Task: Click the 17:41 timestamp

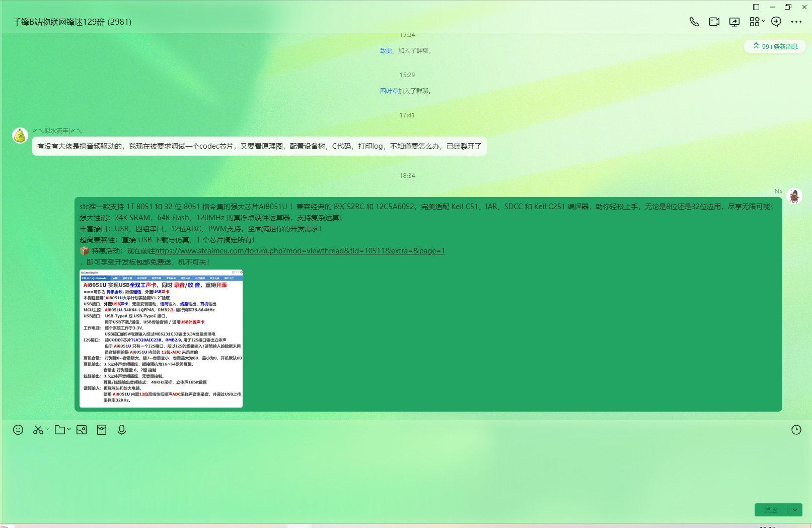Action: pos(407,115)
